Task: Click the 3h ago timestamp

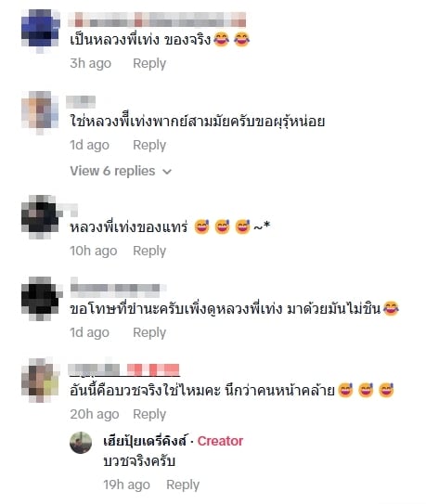Action: click(91, 64)
